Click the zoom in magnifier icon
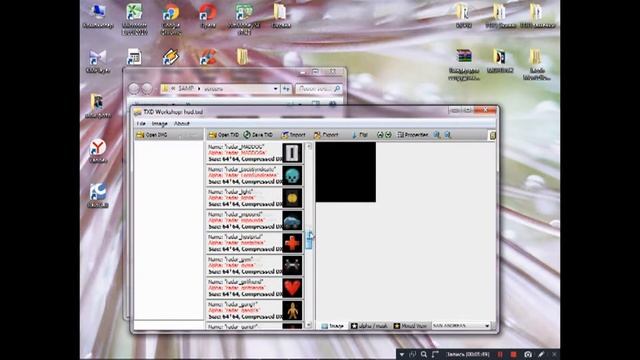Viewport: 640px width, 360px height. pyautogui.click(x=437, y=135)
